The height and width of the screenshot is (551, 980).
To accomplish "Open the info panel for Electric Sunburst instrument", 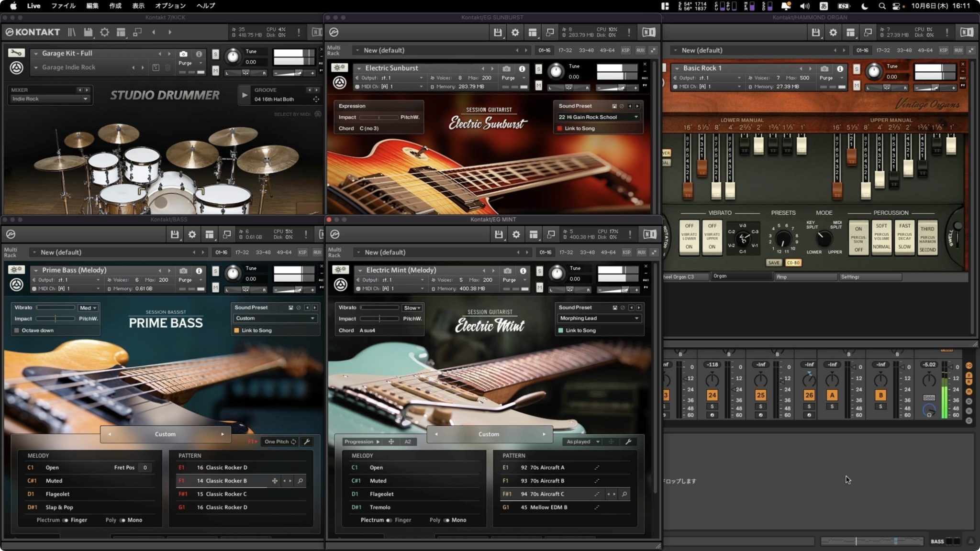I will click(523, 68).
